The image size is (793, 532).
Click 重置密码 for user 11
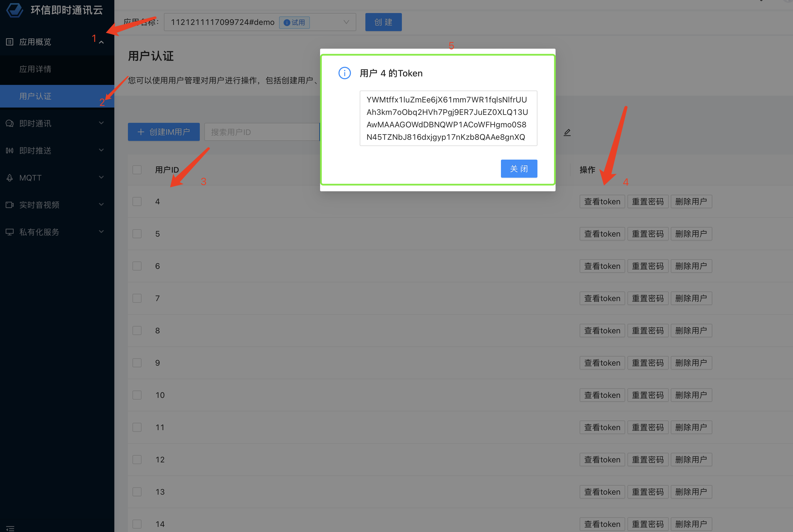[648, 427]
